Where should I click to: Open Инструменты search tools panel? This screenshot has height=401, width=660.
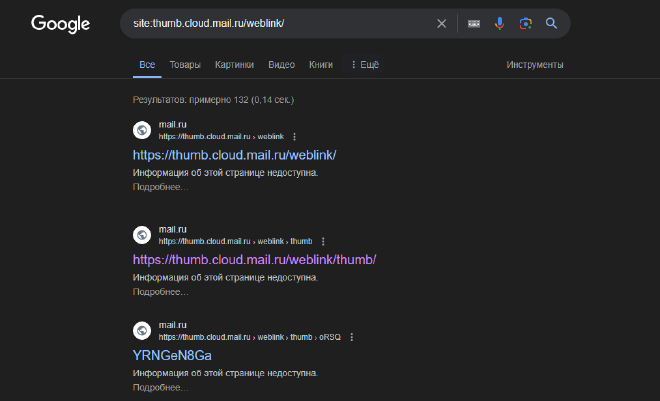click(x=535, y=65)
